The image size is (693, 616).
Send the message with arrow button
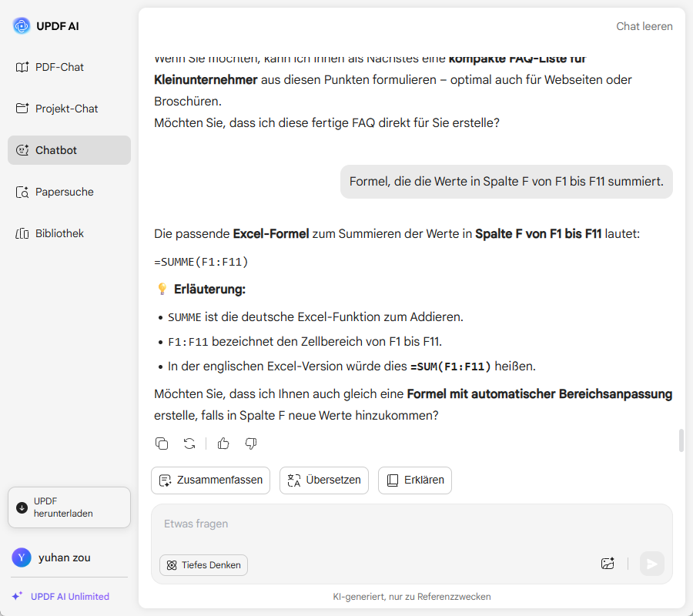coord(652,564)
